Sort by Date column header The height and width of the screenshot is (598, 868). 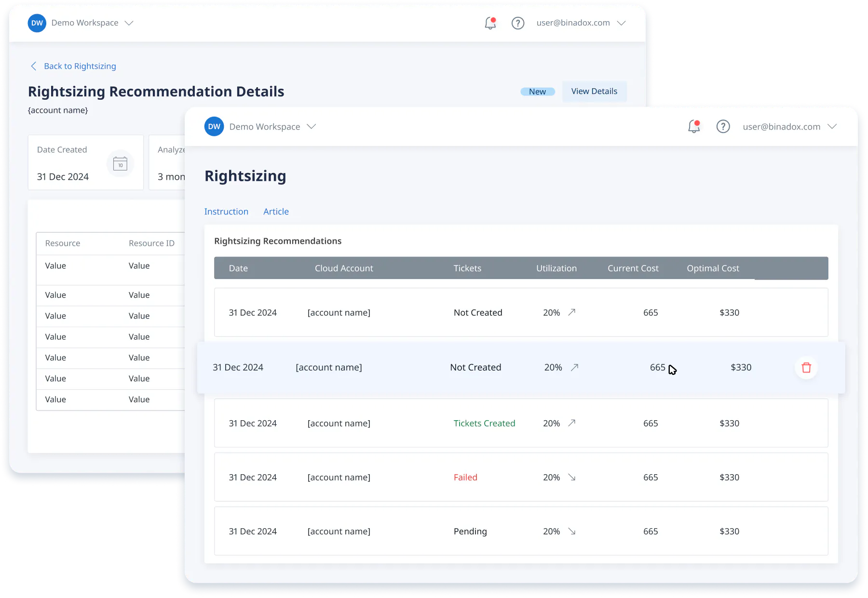[238, 268]
